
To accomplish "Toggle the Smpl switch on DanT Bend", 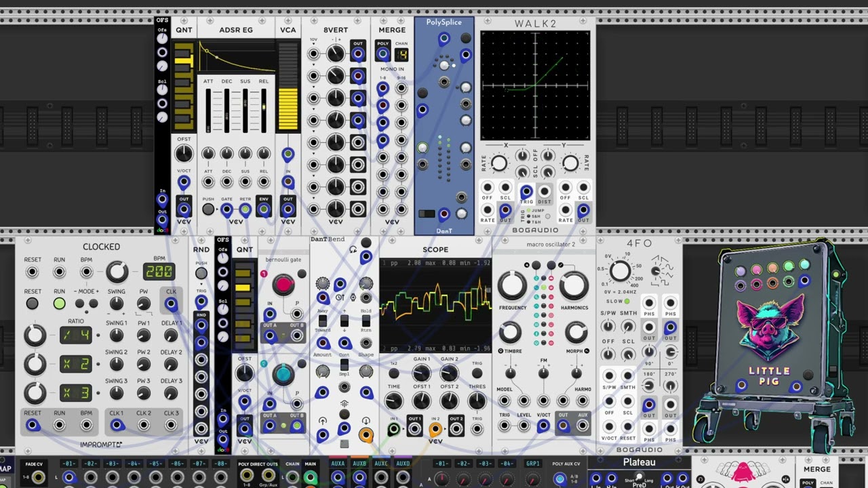I will pyautogui.click(x=344, y=366).
